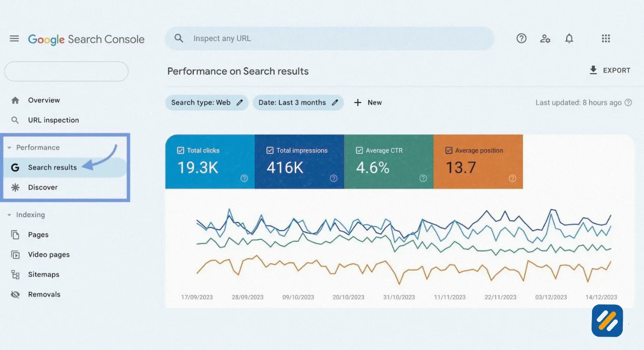Open URL inspection in sidebar
The height and width of the screenshot is (350, 644).
coord(53,120)
